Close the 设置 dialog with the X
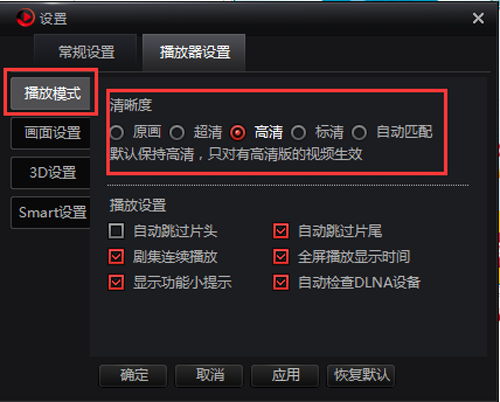The height and width of the screenshot is (402, 500). coord(478,18)
